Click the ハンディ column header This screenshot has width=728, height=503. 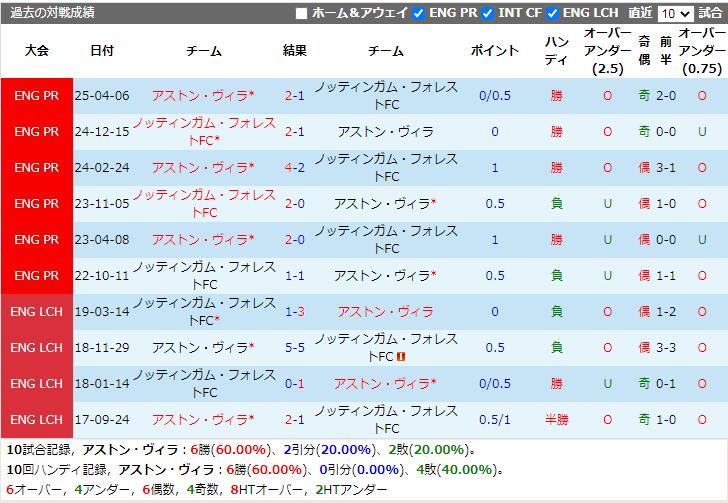(x=556, y=51)
